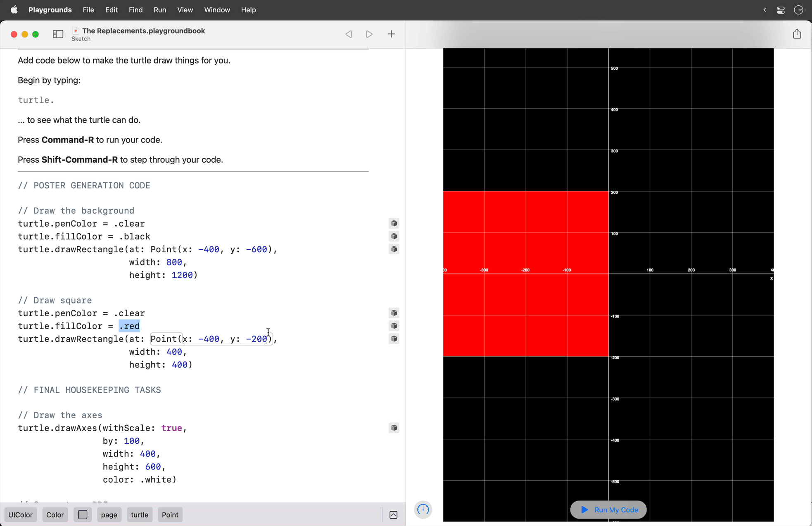The image size is (812, 526).
Task: Select the Color tab at bottom
Action: 56,514
